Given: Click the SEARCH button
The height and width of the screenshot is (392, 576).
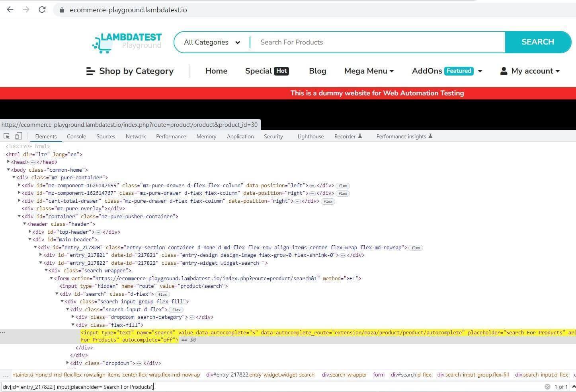Looking at the screenshot, I should [x=537, y=42].
